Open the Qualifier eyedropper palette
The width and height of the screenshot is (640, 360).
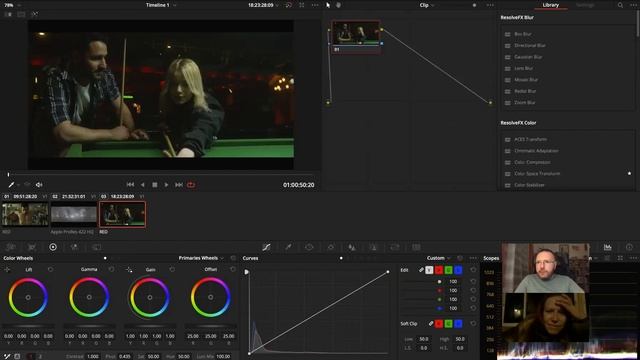tap(288, 247)
